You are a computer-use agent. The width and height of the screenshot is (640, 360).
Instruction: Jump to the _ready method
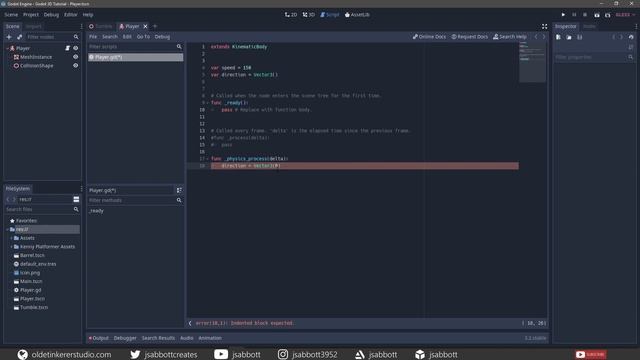(x=97, y=211)
